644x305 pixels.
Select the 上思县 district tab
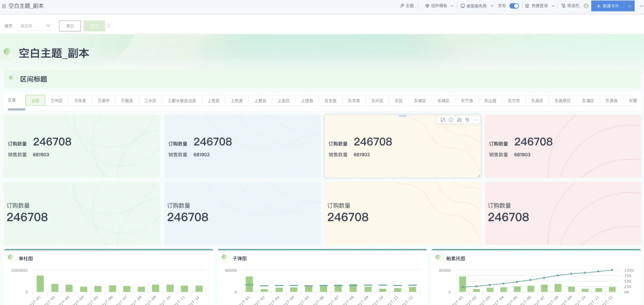213,100
